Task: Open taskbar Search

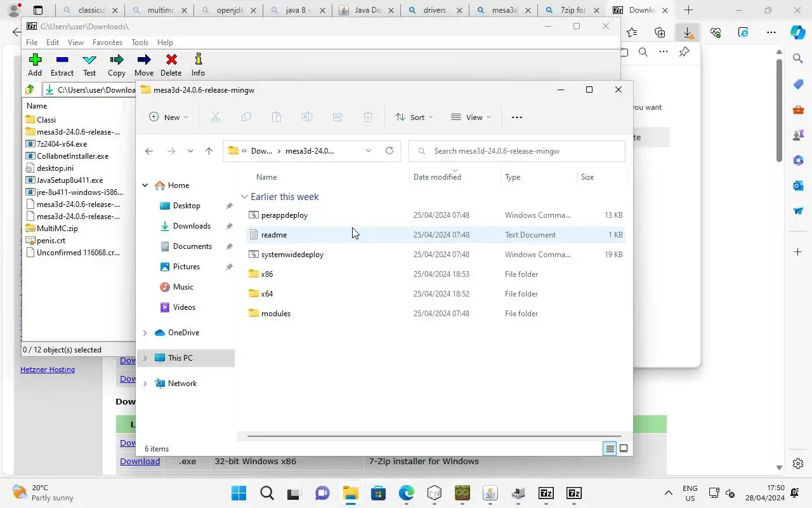Action: 267,493
